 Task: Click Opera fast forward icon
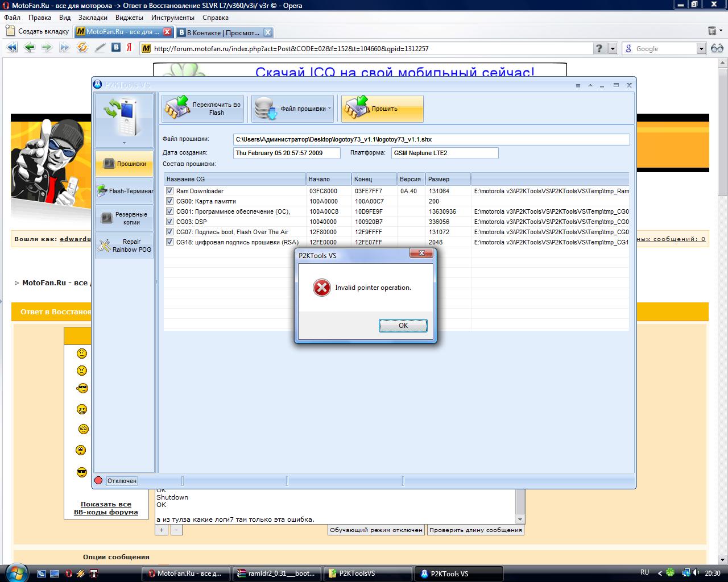(x=64, y=48)
